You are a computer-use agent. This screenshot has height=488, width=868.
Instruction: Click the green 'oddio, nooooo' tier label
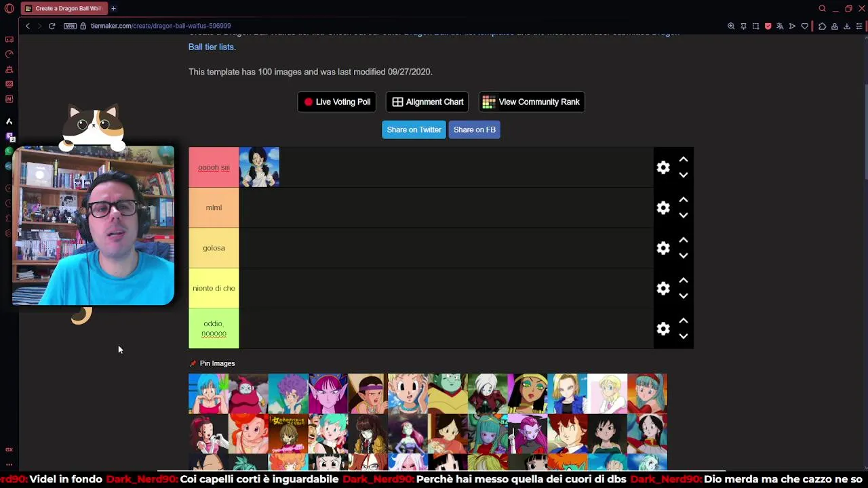point(214,329)
